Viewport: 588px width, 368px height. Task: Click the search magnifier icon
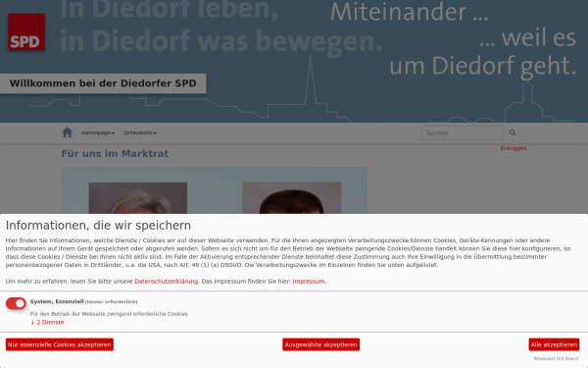pos(513,132)
